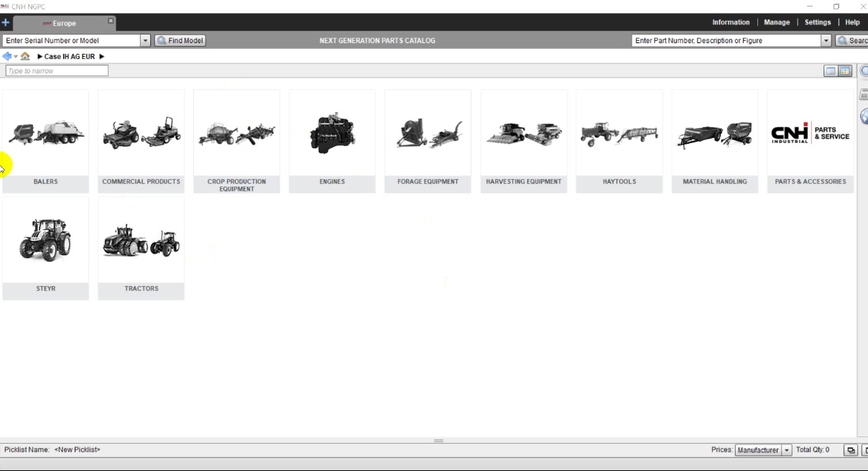
Task: Switch to thumbnail grid view
Action: (845, 70)
